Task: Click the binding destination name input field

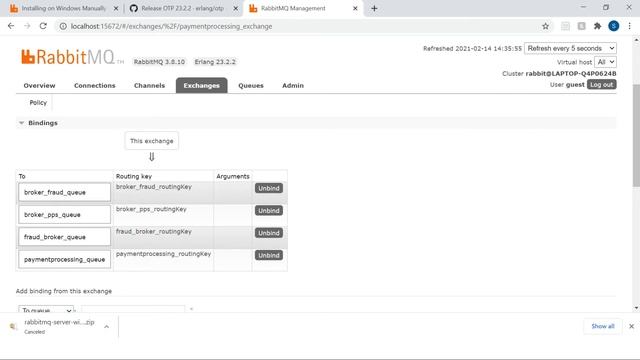Action: pos(133,310)
